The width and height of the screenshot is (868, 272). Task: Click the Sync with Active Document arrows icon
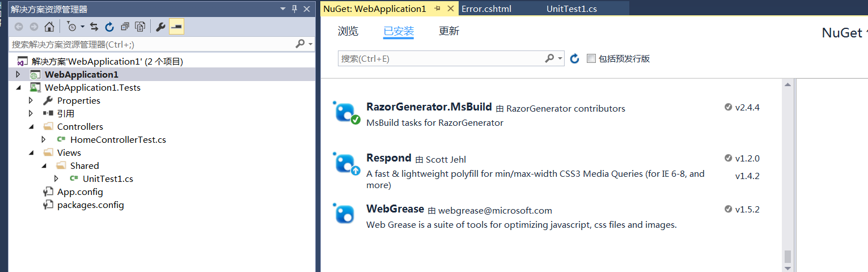pos(94,27)
